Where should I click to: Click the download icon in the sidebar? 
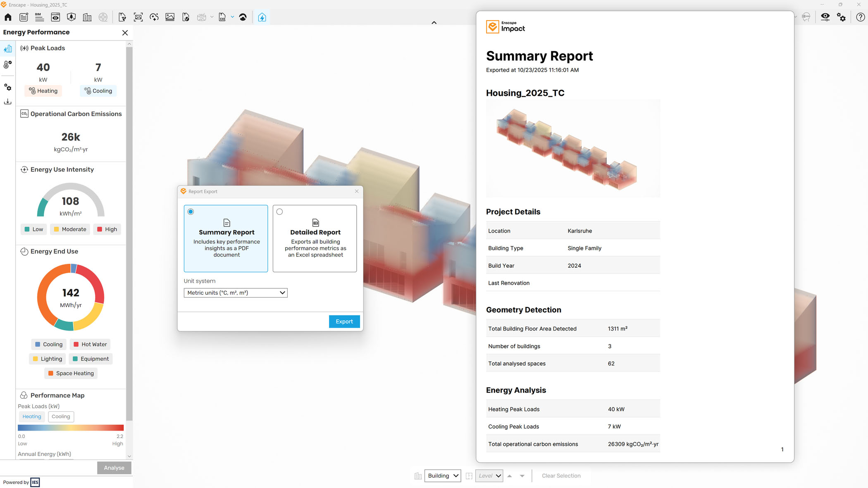7,101
